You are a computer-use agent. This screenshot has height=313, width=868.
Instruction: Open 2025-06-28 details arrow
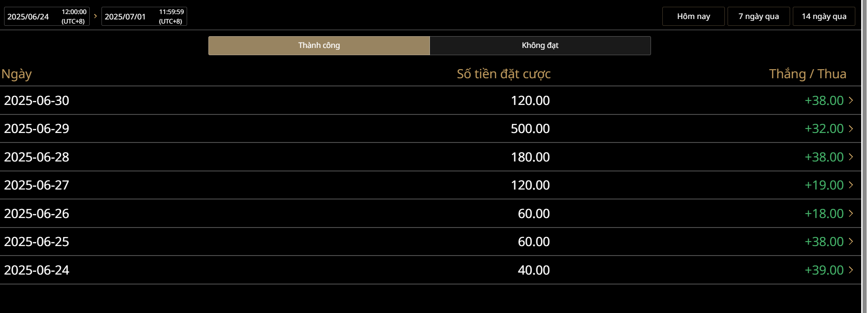pos(851,157)
